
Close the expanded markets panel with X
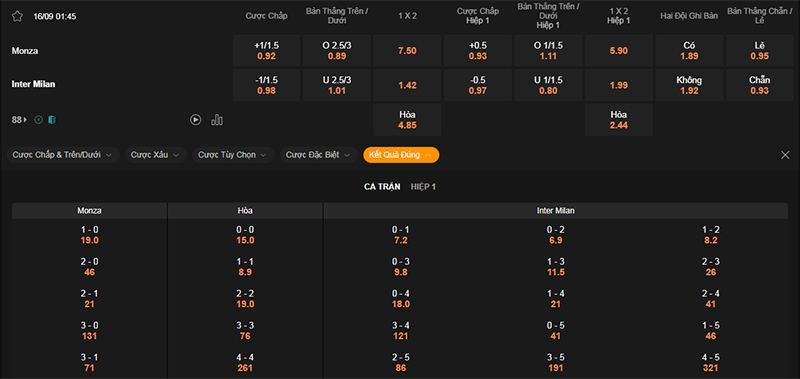coord(785,155)
